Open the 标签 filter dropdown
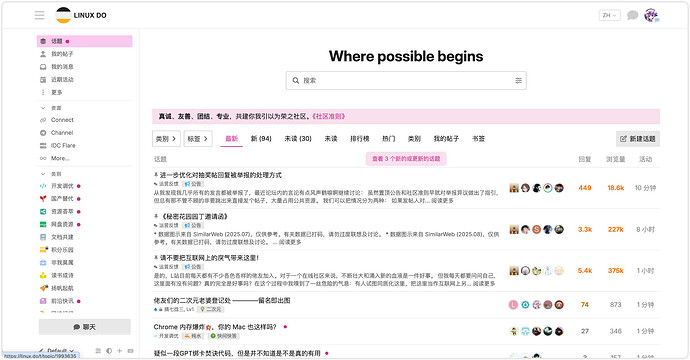 [198, 139]
